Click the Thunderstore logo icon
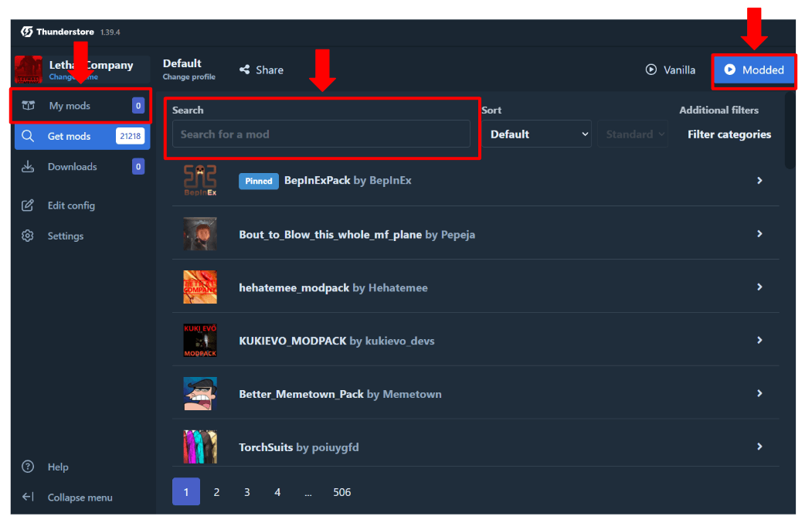The width and height of the screenshot is (812, 523). tap(27, 32)
